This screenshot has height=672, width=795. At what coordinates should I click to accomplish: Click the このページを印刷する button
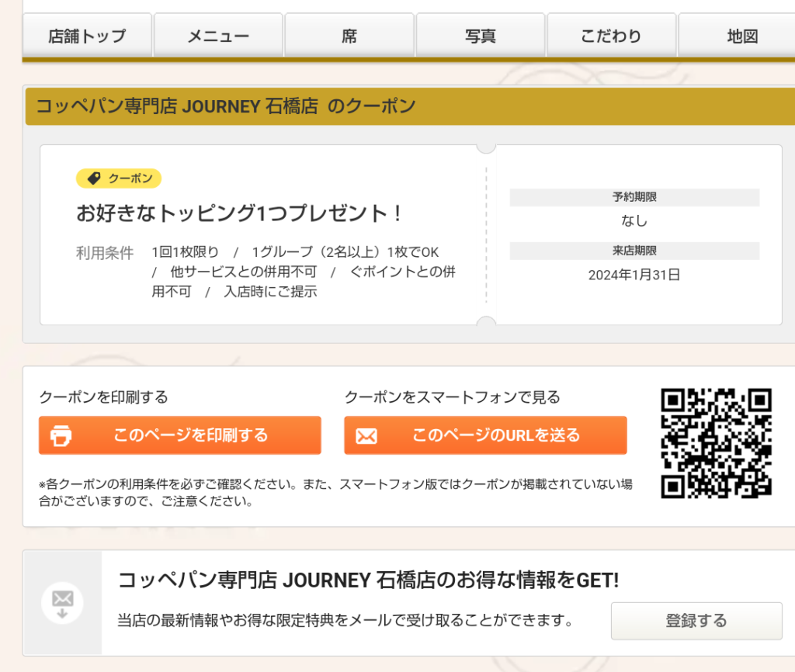coord(180,435)
